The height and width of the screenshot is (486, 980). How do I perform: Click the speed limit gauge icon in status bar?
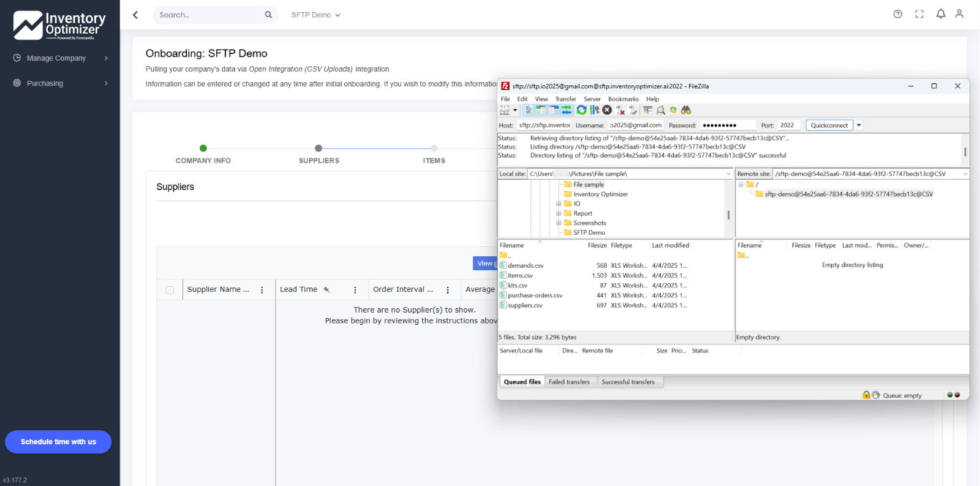tap(876, 395)
